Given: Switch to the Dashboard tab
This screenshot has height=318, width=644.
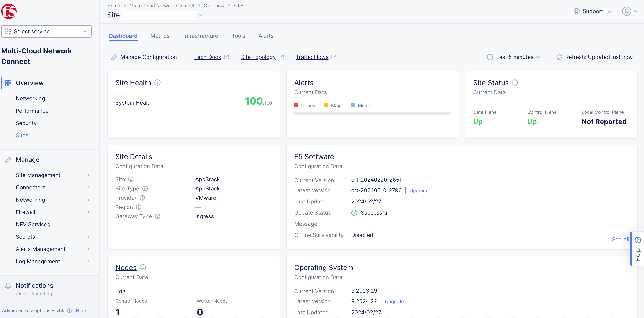Looking at the screenshot, I should [123, 36].
